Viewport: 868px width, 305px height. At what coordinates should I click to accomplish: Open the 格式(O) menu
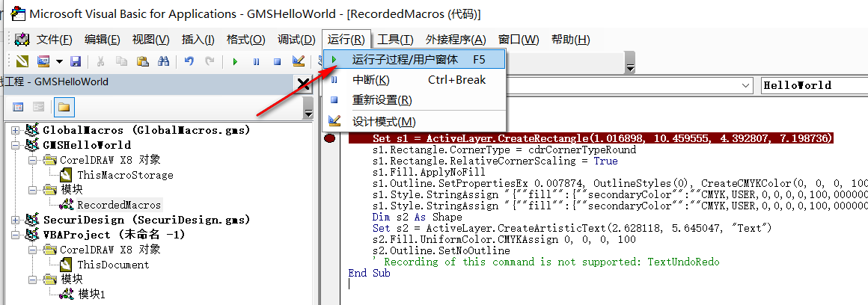coord(245,39)
